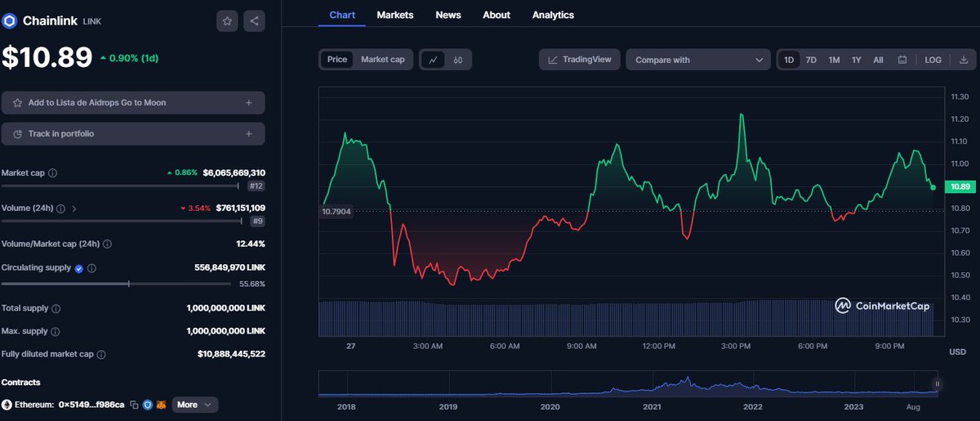Switch to the line chart icon
980x421 pixels.
tap(434, 60)
